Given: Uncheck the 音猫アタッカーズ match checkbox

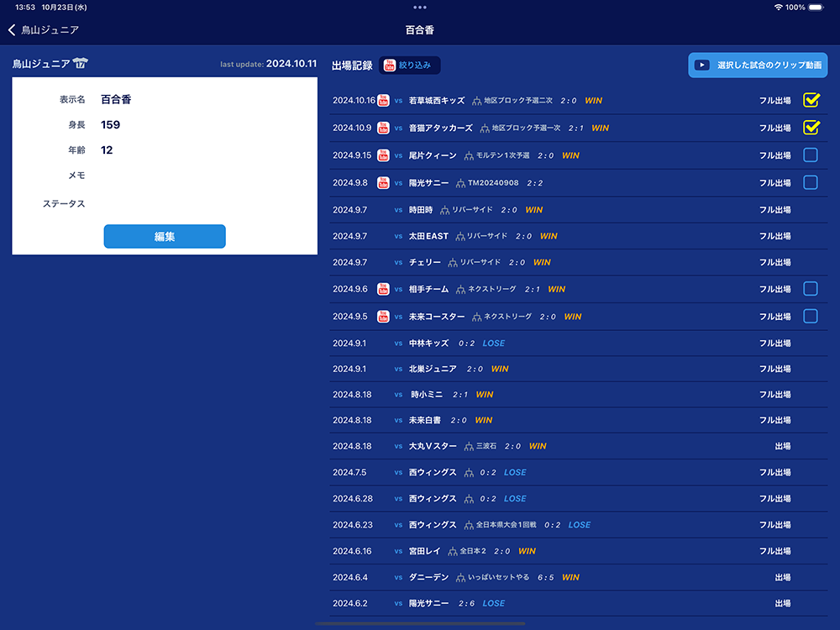Looking at the screenshot, I should (x=811, y=129).
